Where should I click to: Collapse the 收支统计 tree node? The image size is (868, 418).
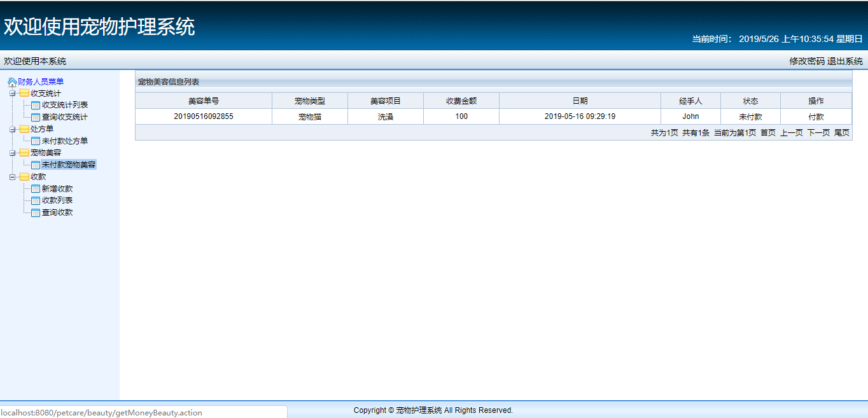(x=12, y=94)
